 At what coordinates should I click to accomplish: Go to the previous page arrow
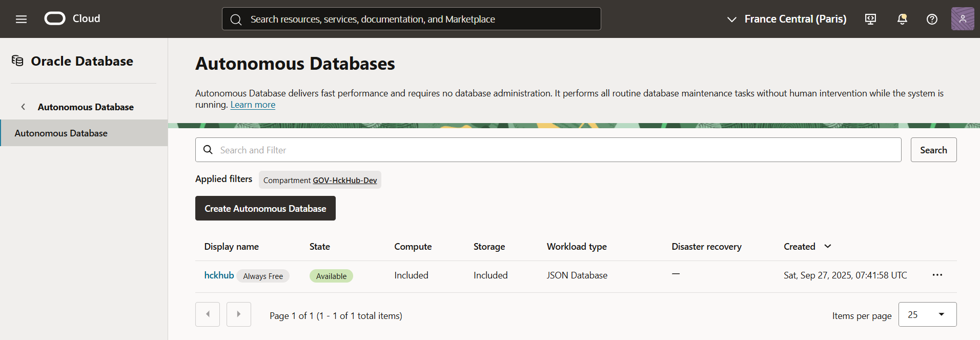coord(208,314)
